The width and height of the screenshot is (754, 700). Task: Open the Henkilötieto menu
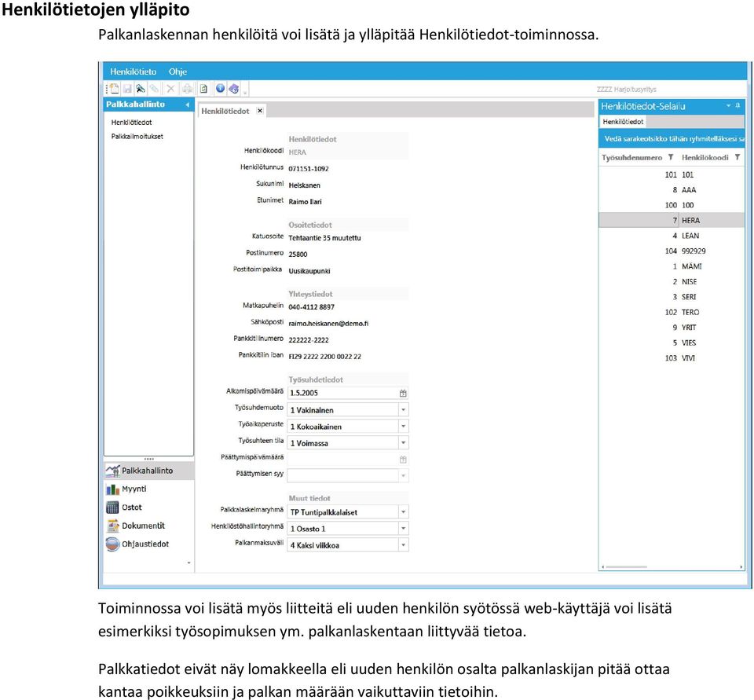(x=134, y=71)
